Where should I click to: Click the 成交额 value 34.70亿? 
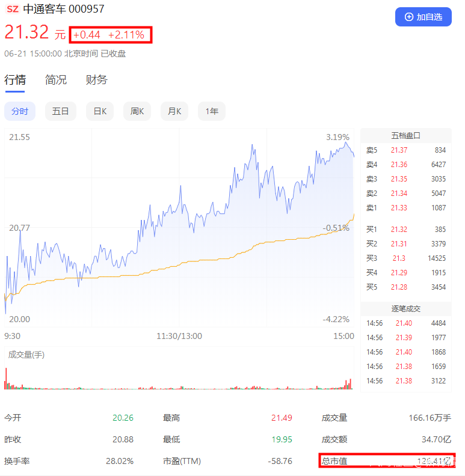tap(437, 439)
